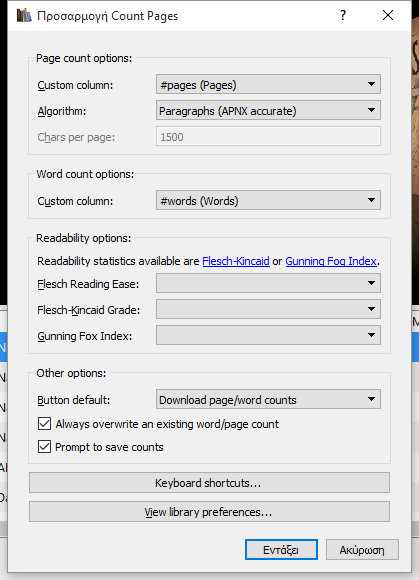Image resolution: width=419 pixels, height=580 pixels.
Task: Open the #words (Words) column dropdown
Action: pyautogui.click(x=268, y=200)
